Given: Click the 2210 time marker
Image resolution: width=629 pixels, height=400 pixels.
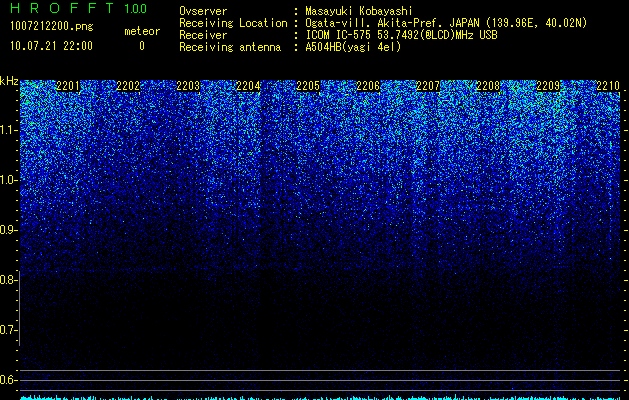Looking at the screenshot, I should [x=608, y=86].
